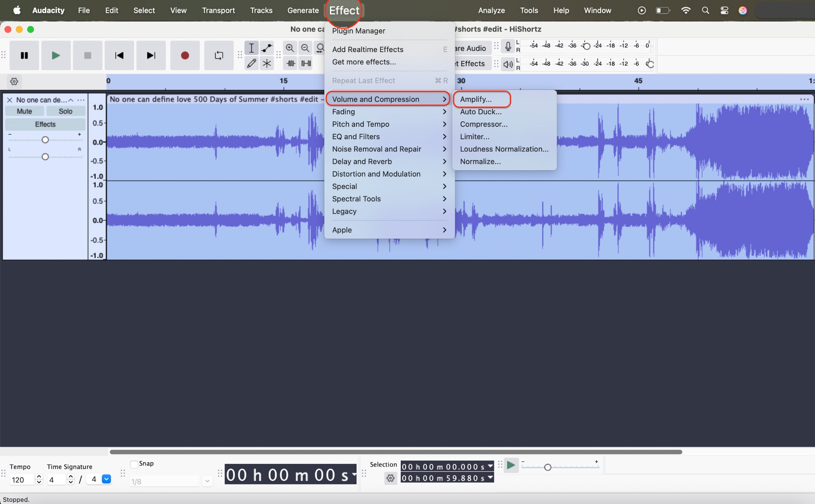
Task: Choose Amplify... from submenu
Action: (x=476, y=99)
